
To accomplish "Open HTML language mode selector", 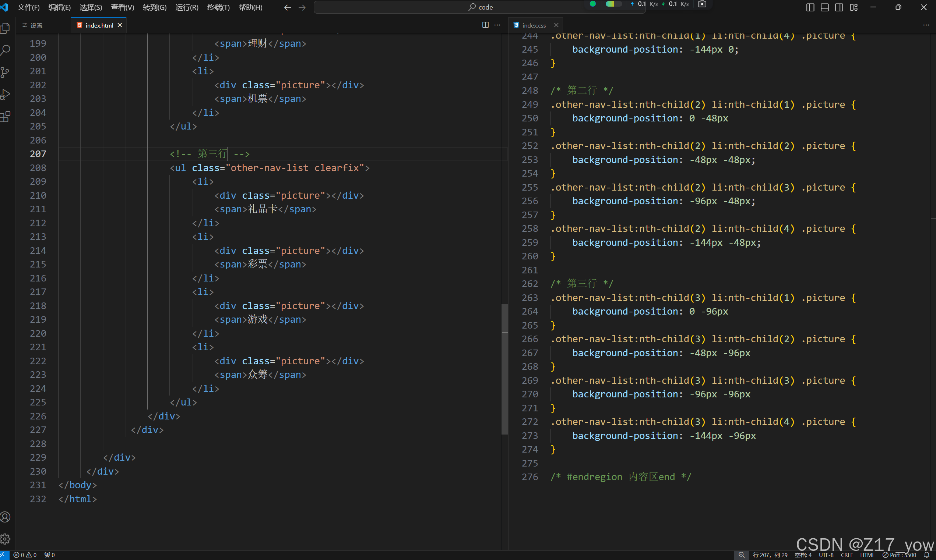I will [867, 555].
